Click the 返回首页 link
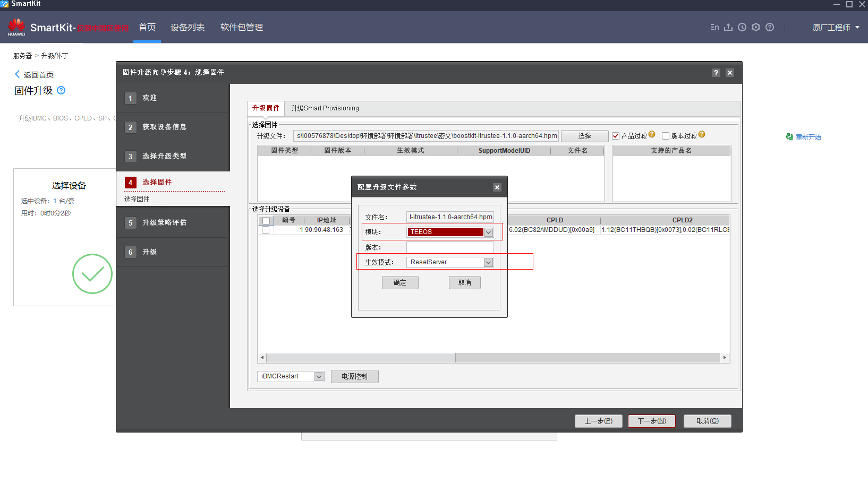This screenshot has width=868, height=484. 39,75
